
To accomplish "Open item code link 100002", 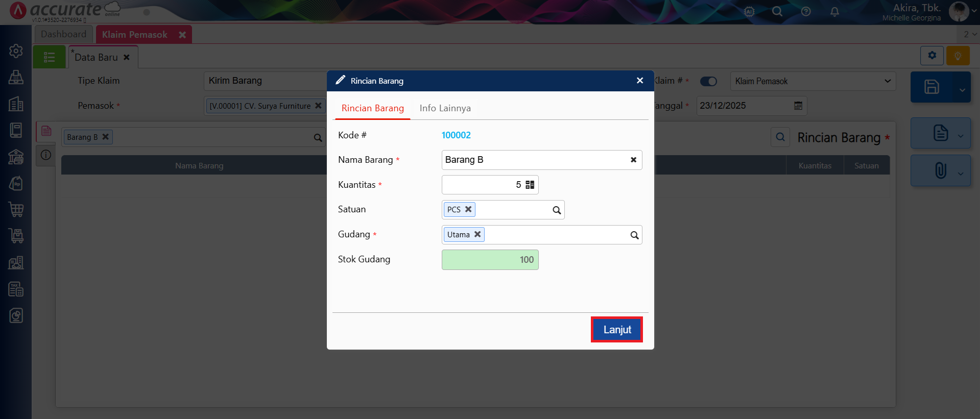I will (x=456, y=135).
